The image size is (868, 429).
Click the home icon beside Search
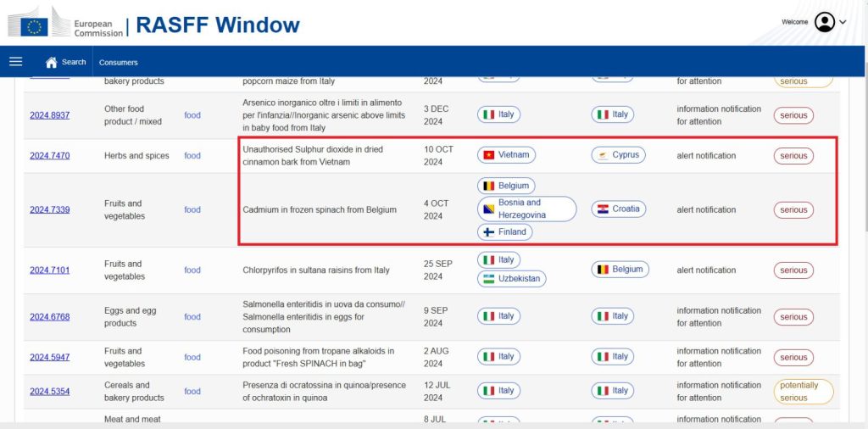pos(51,62)
